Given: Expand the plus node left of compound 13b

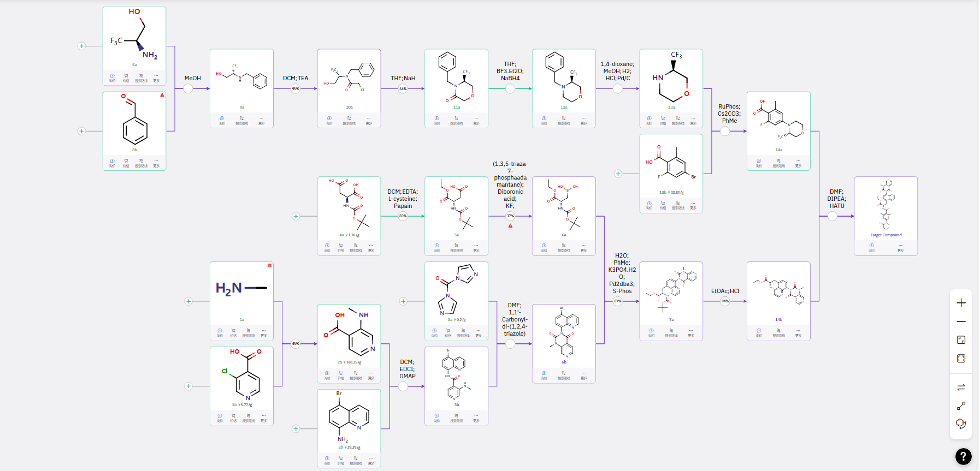Looking at the screenshot, I should click(618, 174).
